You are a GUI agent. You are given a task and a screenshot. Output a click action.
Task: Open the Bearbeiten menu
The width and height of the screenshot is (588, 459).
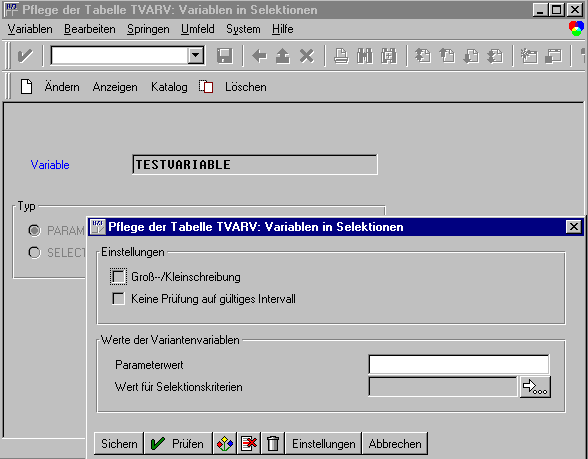[90, 29]
